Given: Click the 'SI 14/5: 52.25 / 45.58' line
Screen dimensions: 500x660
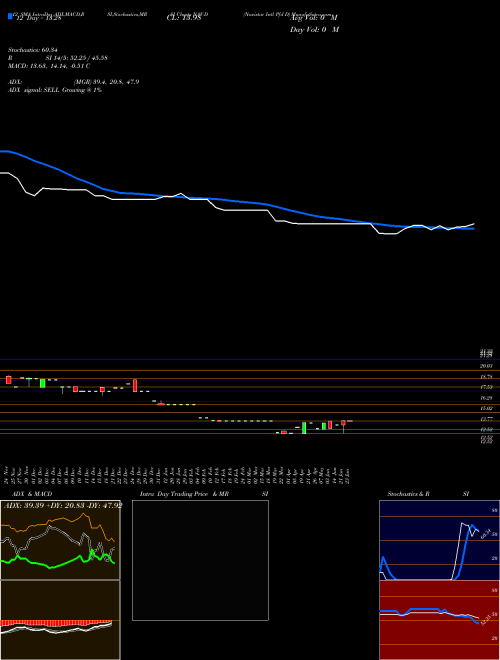Looking at the screenshot, I should click(77, 58).
